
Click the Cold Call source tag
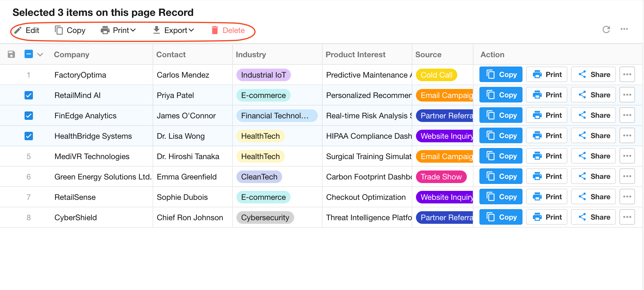click(436, 75)
